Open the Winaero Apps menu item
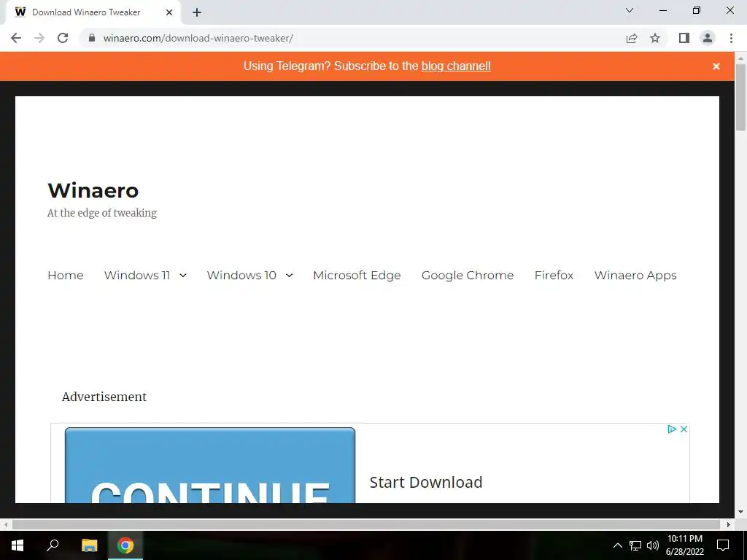 635,275
